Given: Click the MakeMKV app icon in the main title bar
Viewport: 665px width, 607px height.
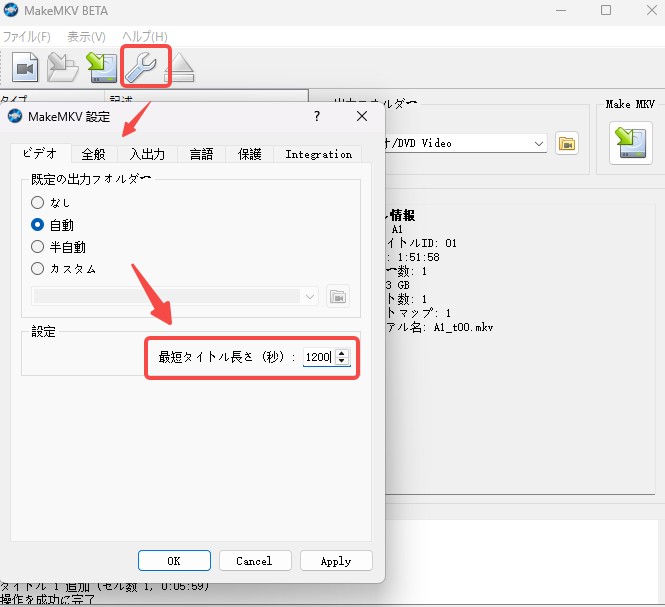Looking at the screenshot, I should pos(11,10).
